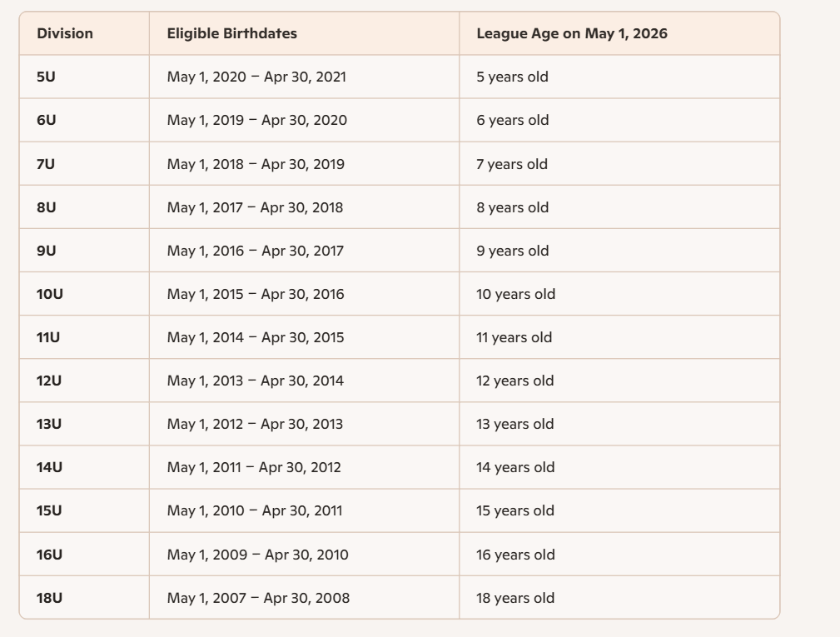Select the 5U division cell

[47, 77]
